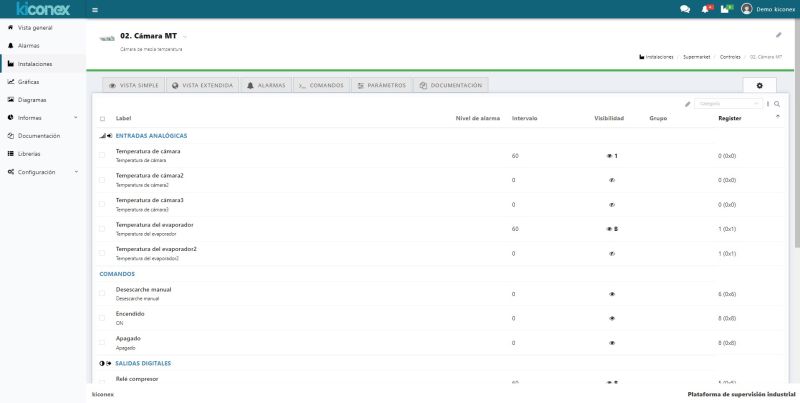This screenshot has width=800, height=403.
Task: Collapse the Salidas Digitales section header
Action: pyautogui.click(x=143, y=363)
